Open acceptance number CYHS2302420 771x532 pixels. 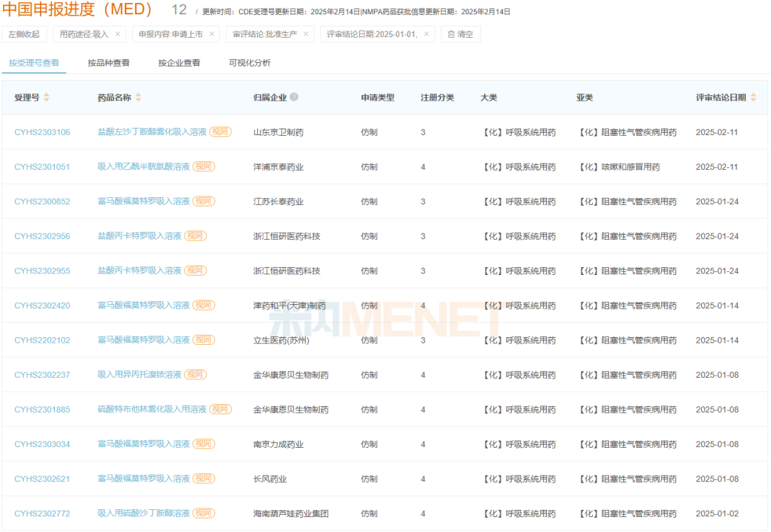[x=42, y=306]
